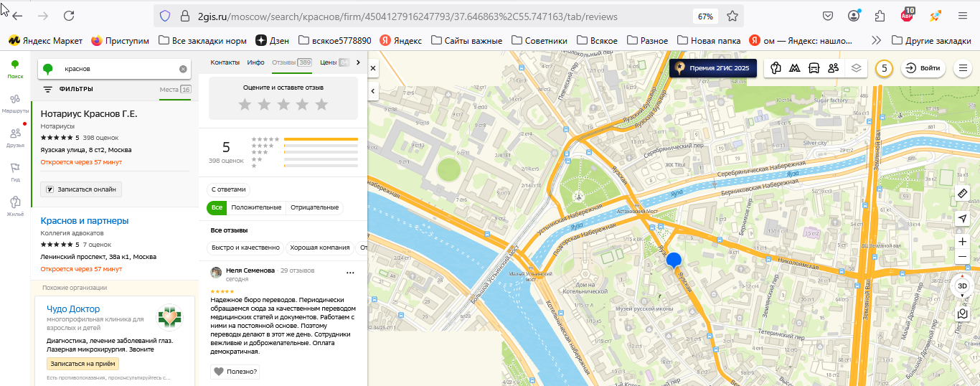Collapse the side panel with the arrow
The image size is (980, 386).
[373, 92]
